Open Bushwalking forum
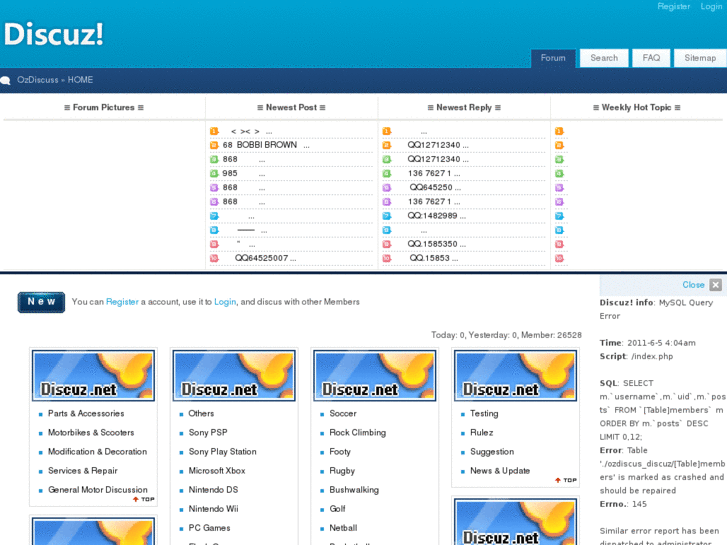This screenshot has width=727, height=545. pos(354,489)
